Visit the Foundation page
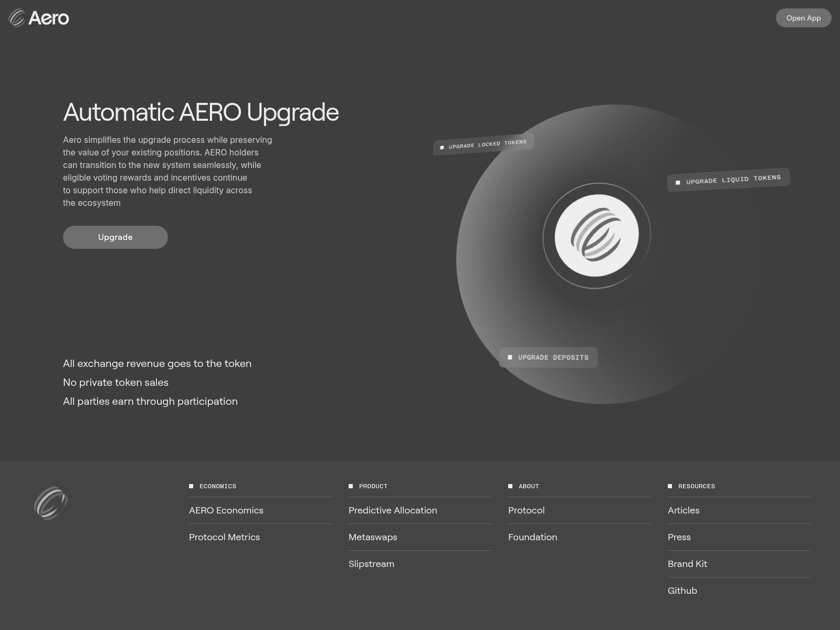This screenshot has width=840, height=630. [532, 537]
